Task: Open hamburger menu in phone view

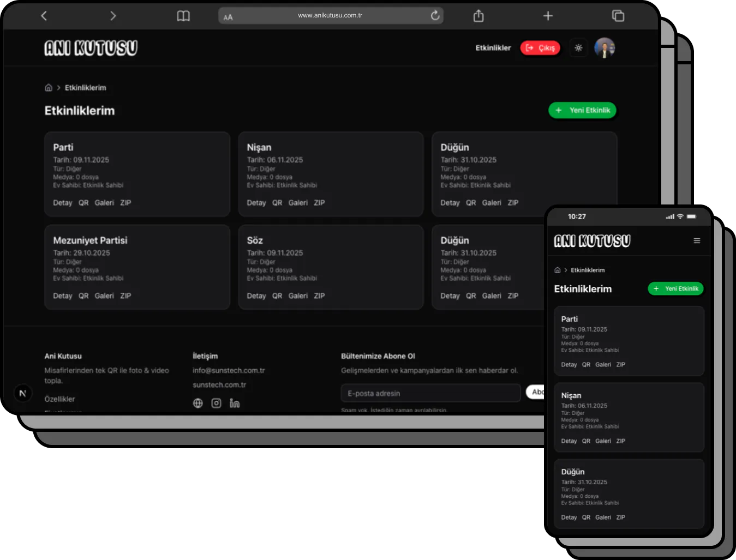Action: [697, 240]
